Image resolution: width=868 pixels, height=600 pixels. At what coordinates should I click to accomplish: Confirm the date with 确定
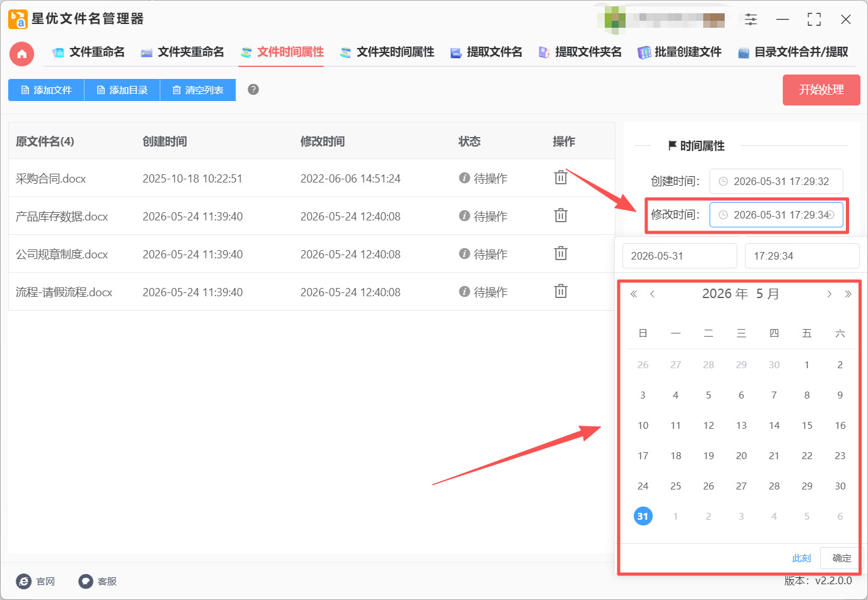pos(841,558)
